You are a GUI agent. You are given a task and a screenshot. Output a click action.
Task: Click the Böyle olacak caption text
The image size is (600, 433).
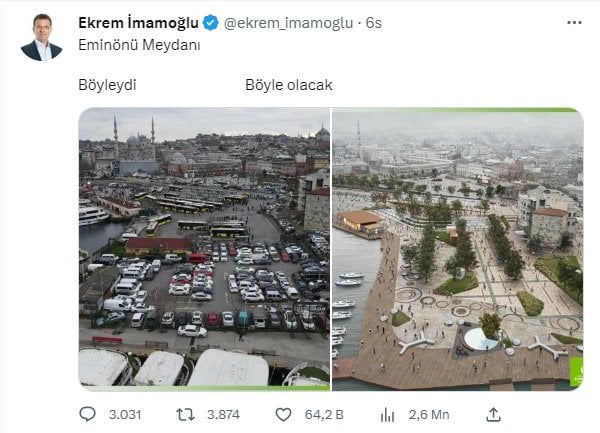[289, 85]
